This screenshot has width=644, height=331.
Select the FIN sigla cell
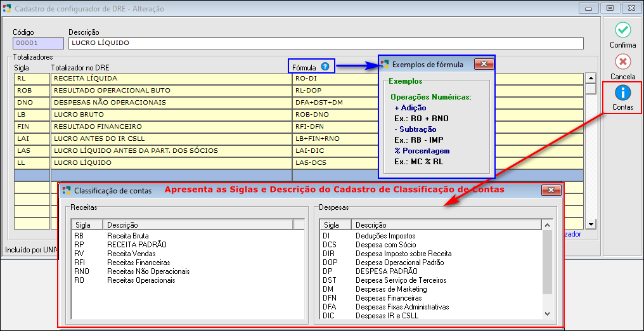(x=32, y=126)
